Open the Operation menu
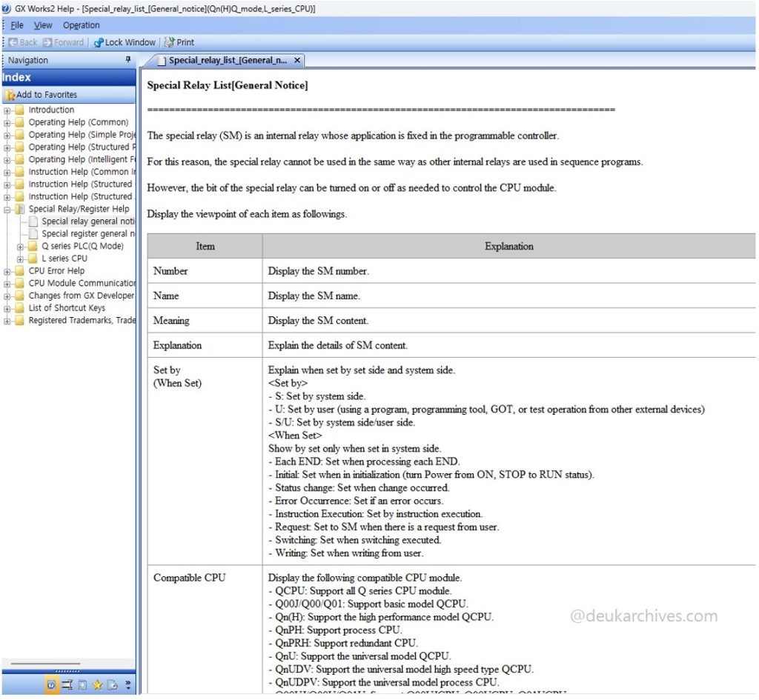759x700 pixels. coord(81,25)
